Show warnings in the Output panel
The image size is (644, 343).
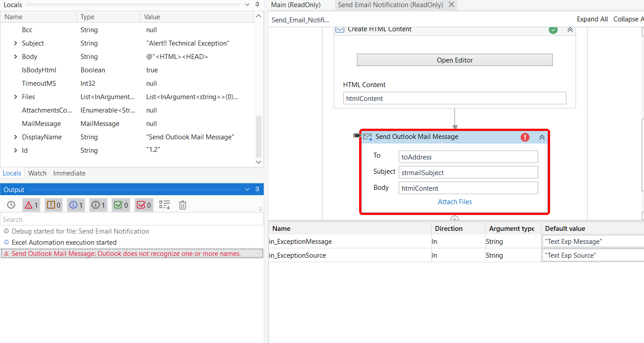click(x=53, y=205)
